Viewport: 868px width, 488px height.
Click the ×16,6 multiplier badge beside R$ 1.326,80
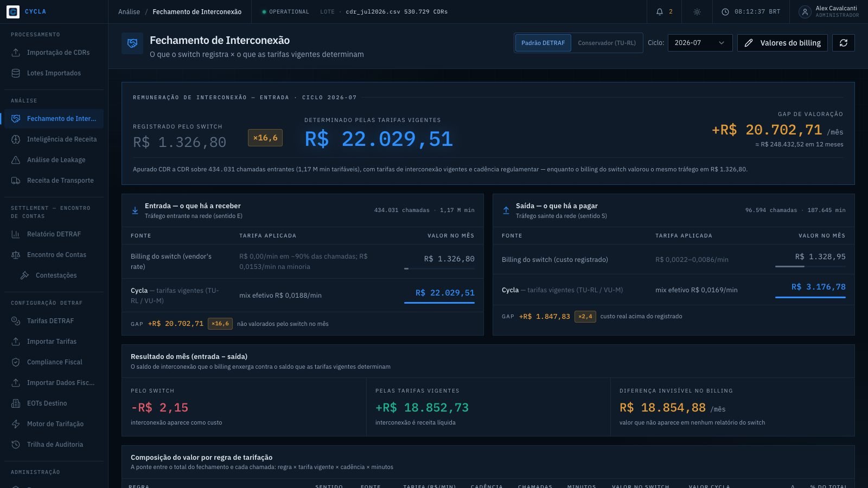coord(265,138)
